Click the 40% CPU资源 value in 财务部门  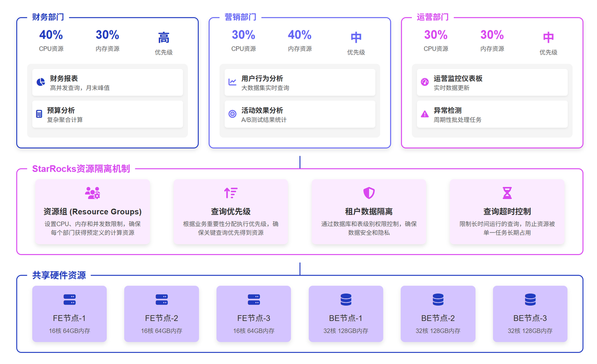click(51, 35)
